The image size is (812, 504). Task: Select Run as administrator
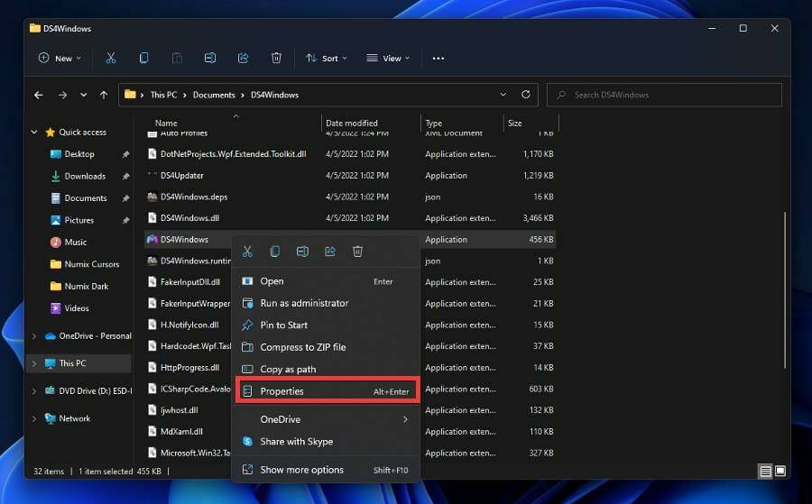tap(325, 303)
